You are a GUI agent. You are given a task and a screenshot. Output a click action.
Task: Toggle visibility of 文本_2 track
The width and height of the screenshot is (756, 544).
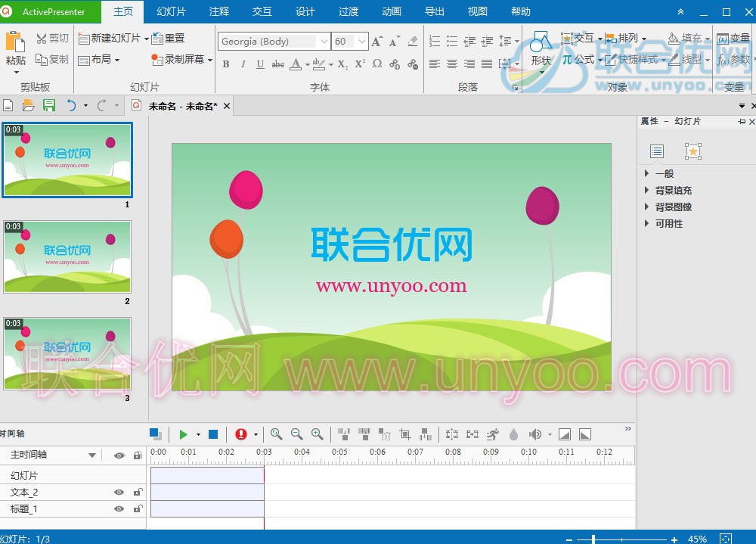click(x=119, y=493)
